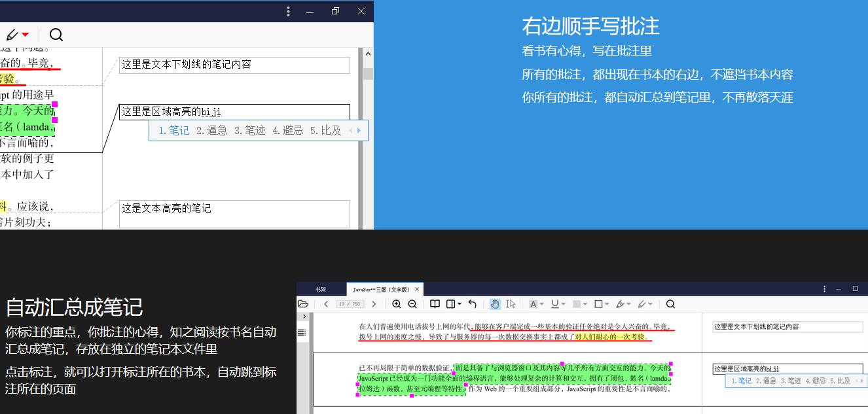
Task: Click the note box 这是文本高亮的笔记
Action: [234, 213]
